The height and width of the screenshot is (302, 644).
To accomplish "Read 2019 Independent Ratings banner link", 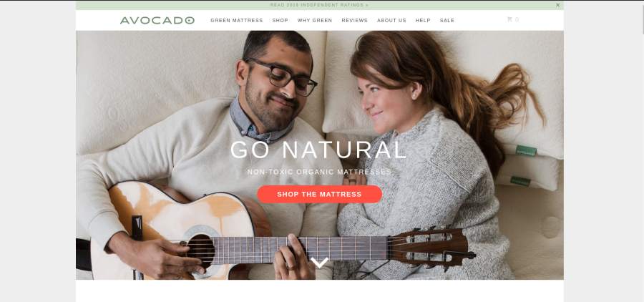I will pos(320,5).
